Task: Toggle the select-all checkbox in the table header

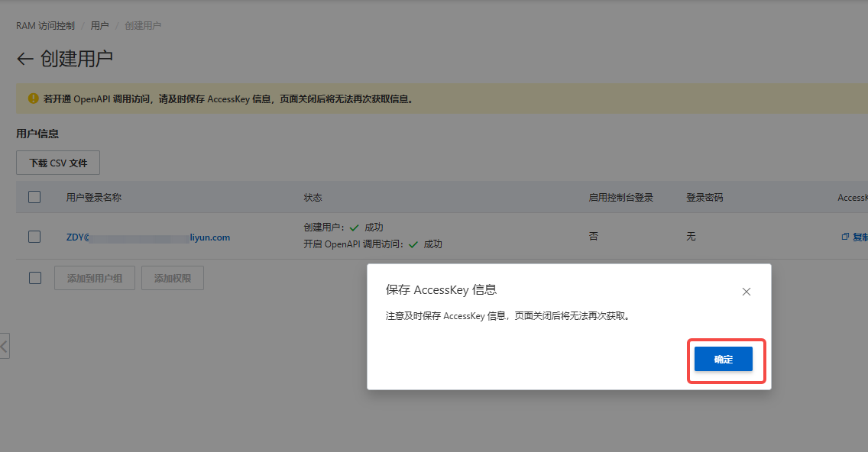Action: pos(34,197)
